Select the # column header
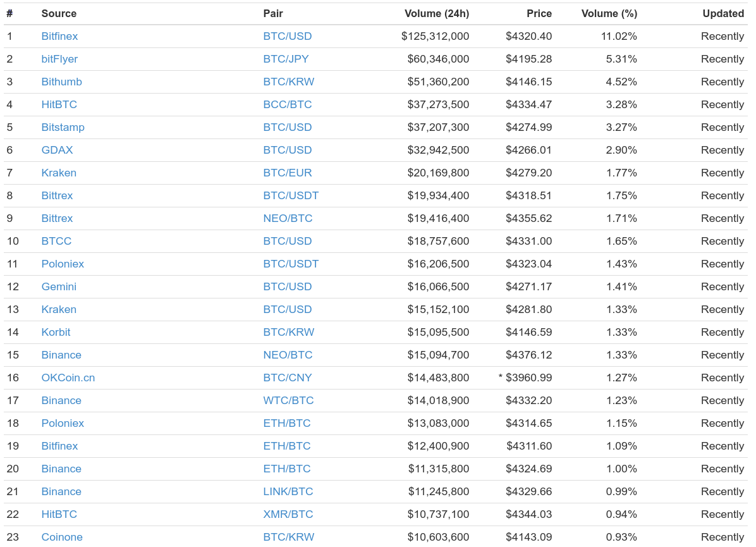 coord(9,13)
